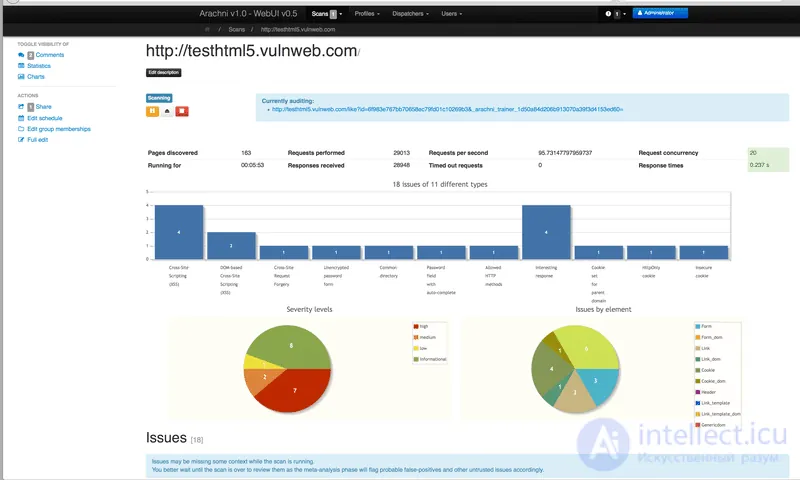
Task: Open the Dispatchers dropdown menu
Action: click(x=410, y=14)
